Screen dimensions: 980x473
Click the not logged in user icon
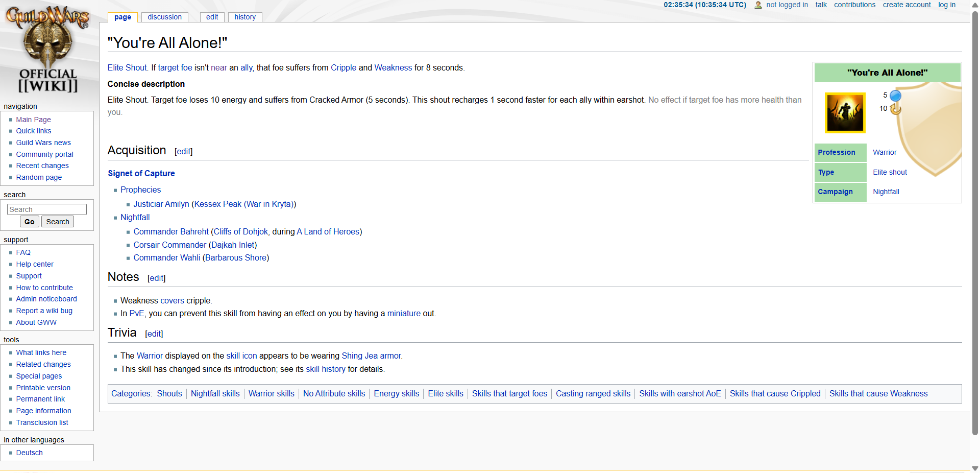click(758, 5)
